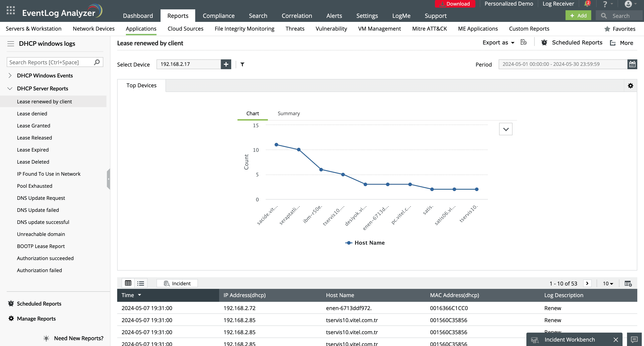Open the Export as dropdown

click(498, 43)
